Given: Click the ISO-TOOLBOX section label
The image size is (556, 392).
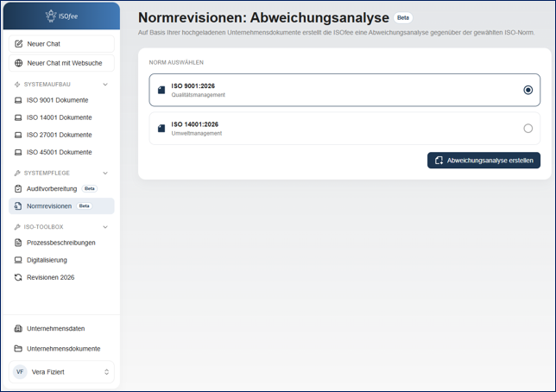Looking at the screenshot, I should click(44, 227).
